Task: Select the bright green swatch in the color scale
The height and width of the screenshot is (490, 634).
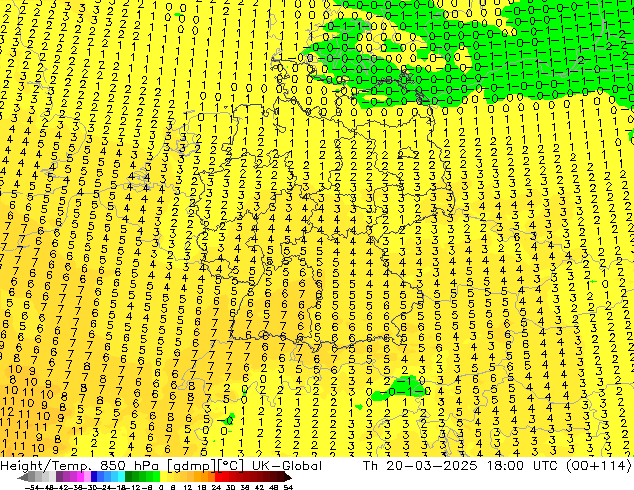Action: (156, 477)
